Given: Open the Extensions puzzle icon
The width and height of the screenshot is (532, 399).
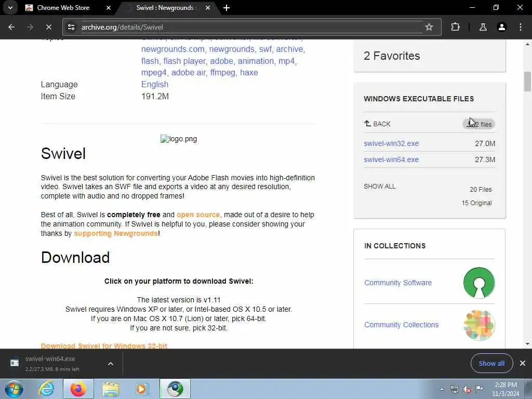Looking at the screenshot, I should click(x=455, y=27).
